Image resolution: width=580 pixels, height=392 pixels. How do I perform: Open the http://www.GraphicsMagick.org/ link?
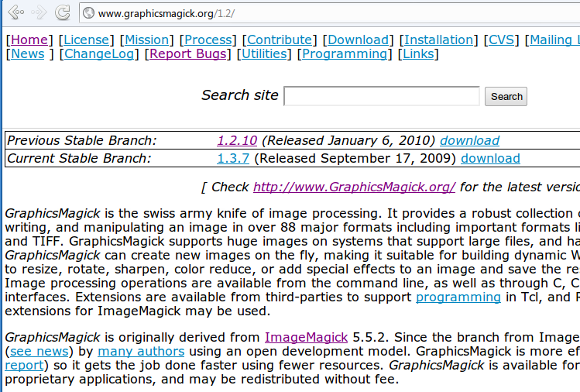(354, 187)
